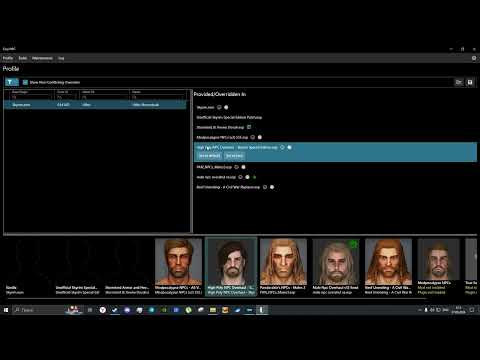Screen dimensions: 480x360
Task: Select the Vanilla Skyrim.esm face preview
Action: [28, 267]
